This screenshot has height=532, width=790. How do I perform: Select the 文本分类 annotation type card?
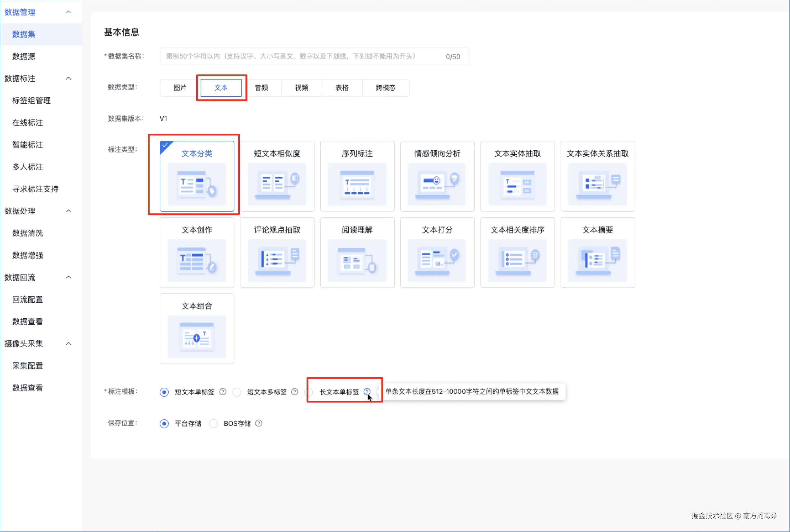(197, 176)
